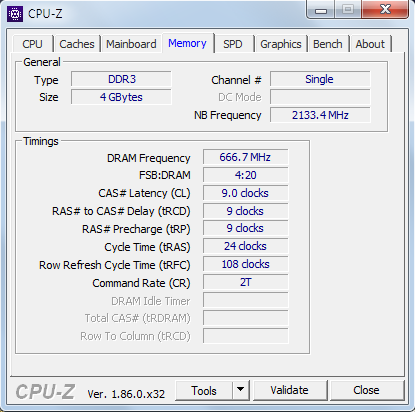Click the DDR3 memory type field
The width and height of the screenshot is (415, 412).
click(121, 79)
